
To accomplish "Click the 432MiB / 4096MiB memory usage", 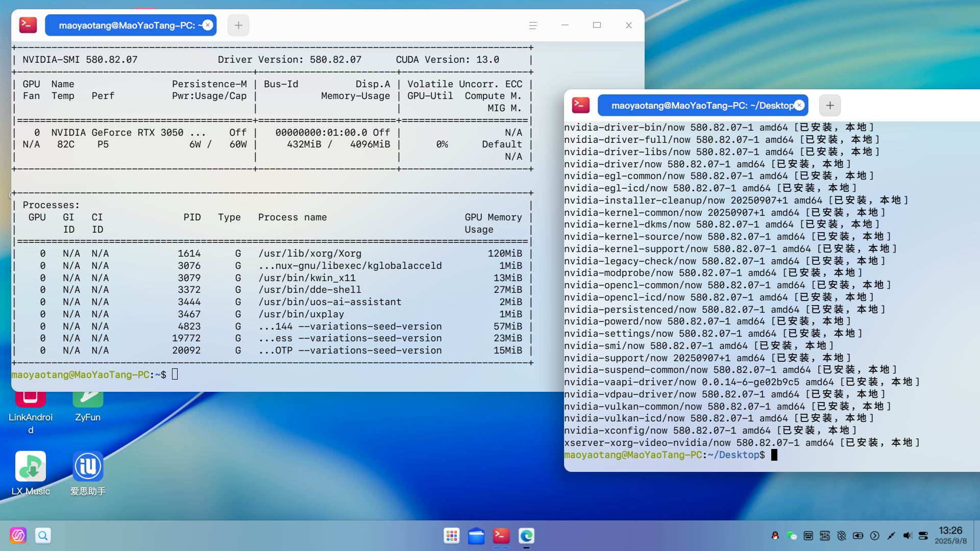I will coord(338,144).
